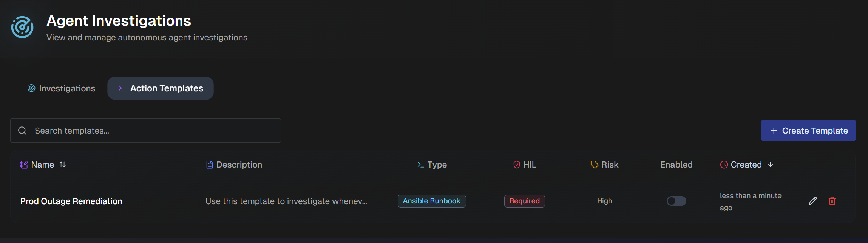Image resolution: width=868 pixels, height=243 pixels.
Task: Open the Prod Outage Remediation template name
Action: pos(71,201)
